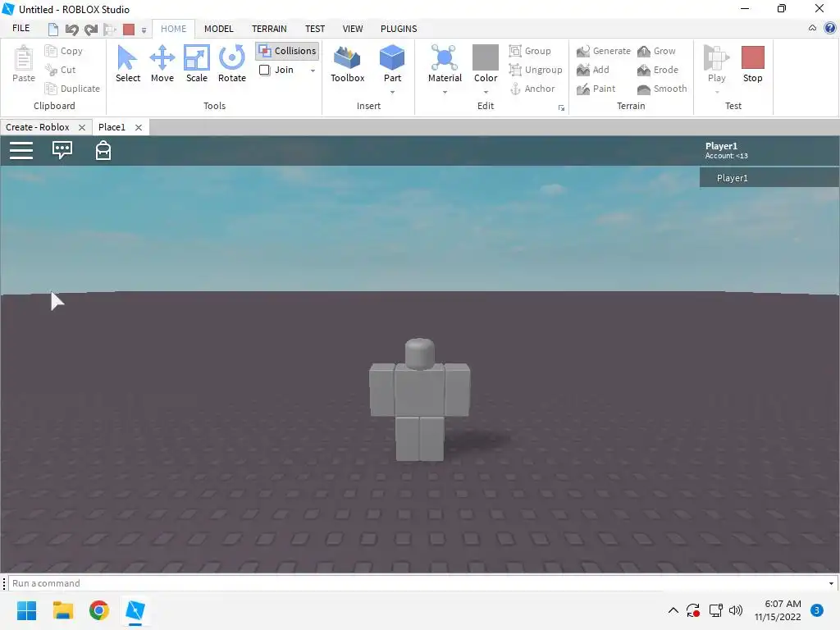Enable the Join checkbox

[x=265, y=70]
